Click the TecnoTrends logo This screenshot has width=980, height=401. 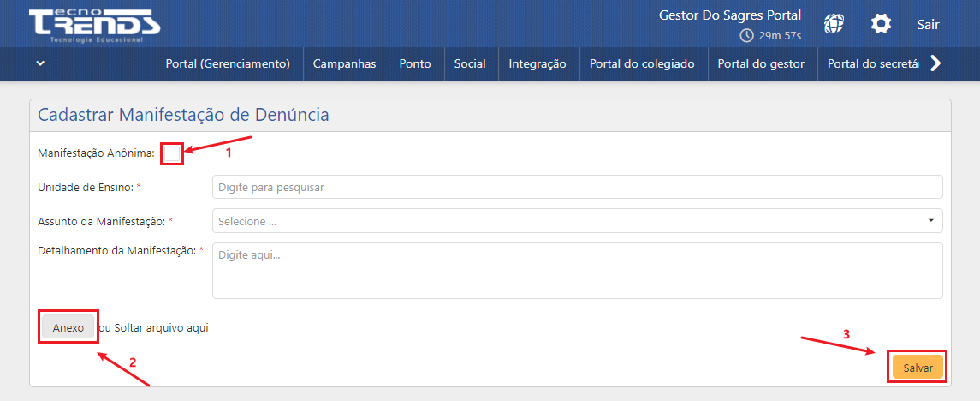pos(93,25)
